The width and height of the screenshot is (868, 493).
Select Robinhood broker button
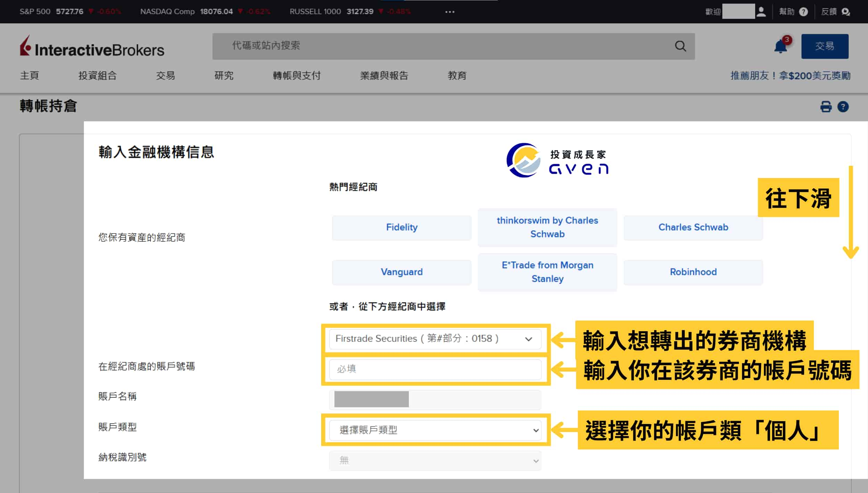pyautogui.click(x=693, y=272)
